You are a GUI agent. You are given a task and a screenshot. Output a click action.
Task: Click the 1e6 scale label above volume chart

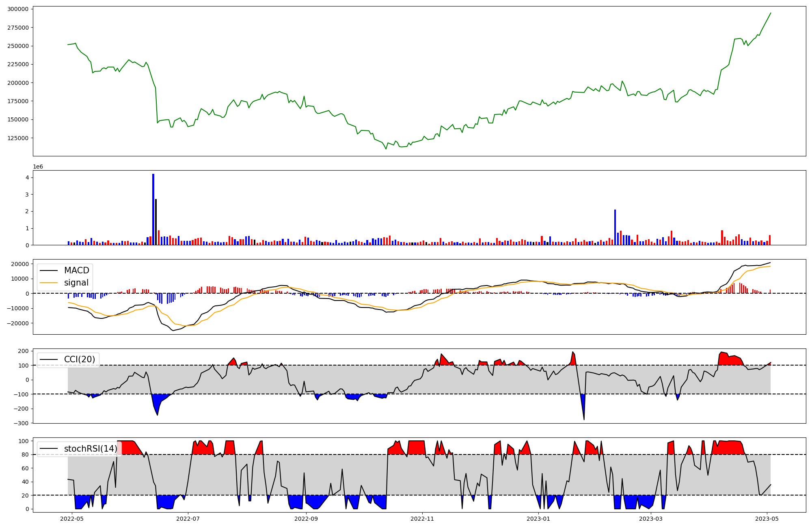(x=38, y=167)
